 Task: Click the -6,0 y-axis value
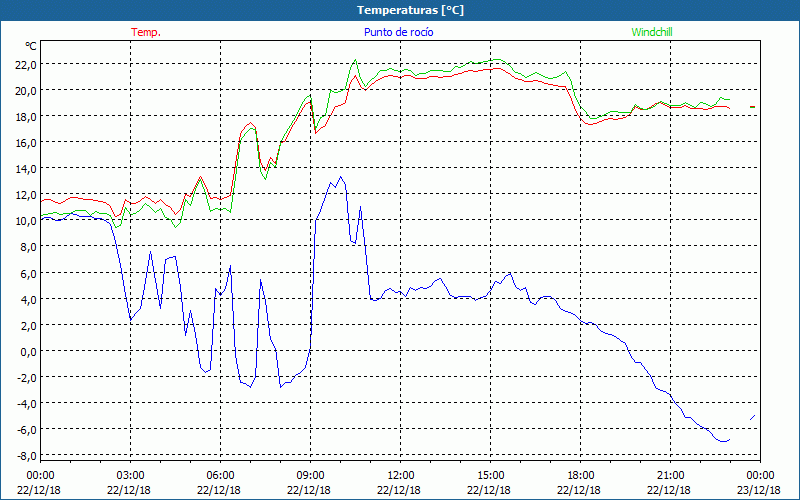click(x=27, y=430)
